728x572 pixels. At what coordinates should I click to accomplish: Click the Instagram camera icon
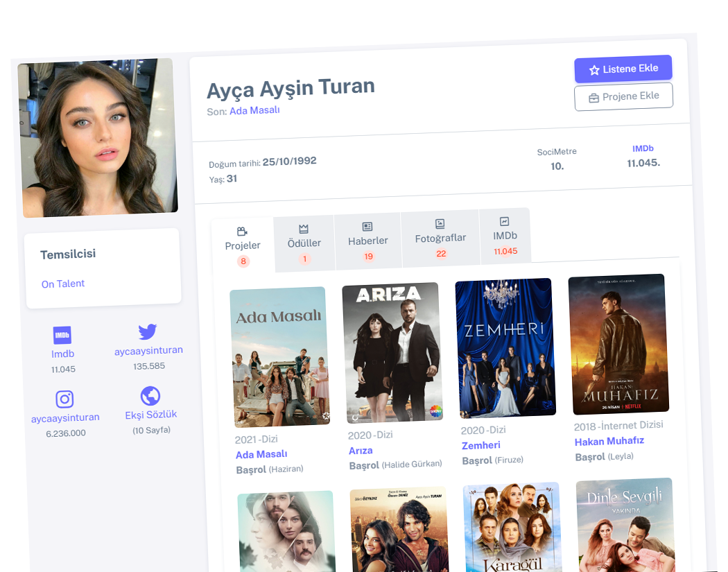click(64, 399)
